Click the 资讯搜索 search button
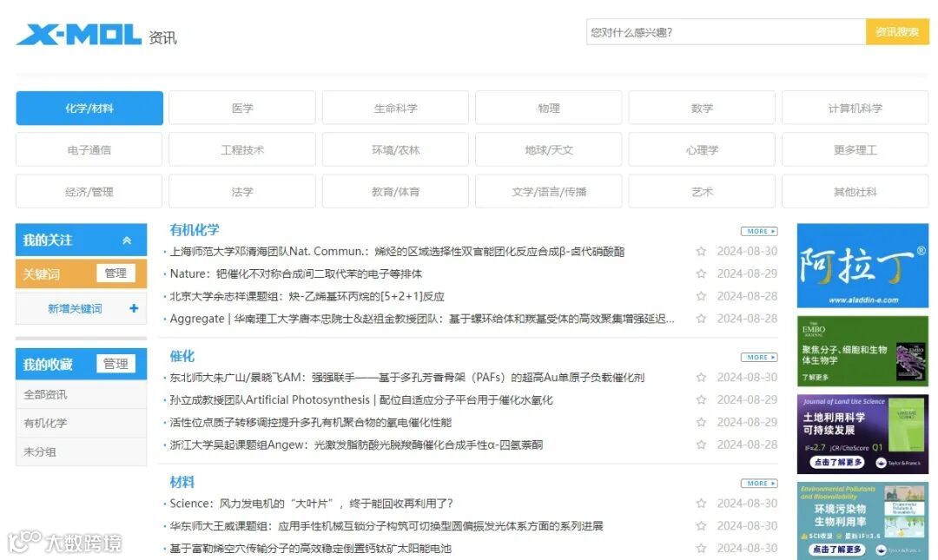 click(896, 32)
